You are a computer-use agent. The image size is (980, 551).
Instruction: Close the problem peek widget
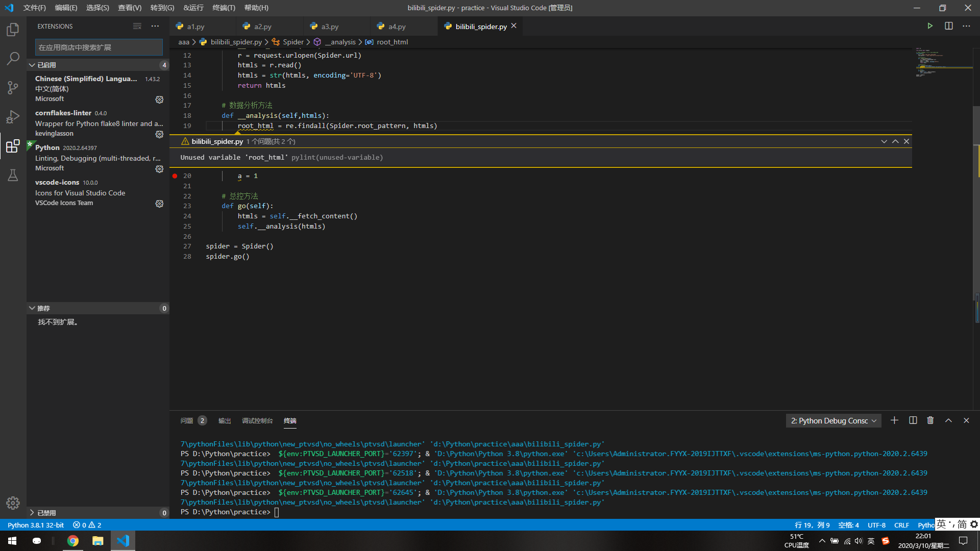[906, 141]
